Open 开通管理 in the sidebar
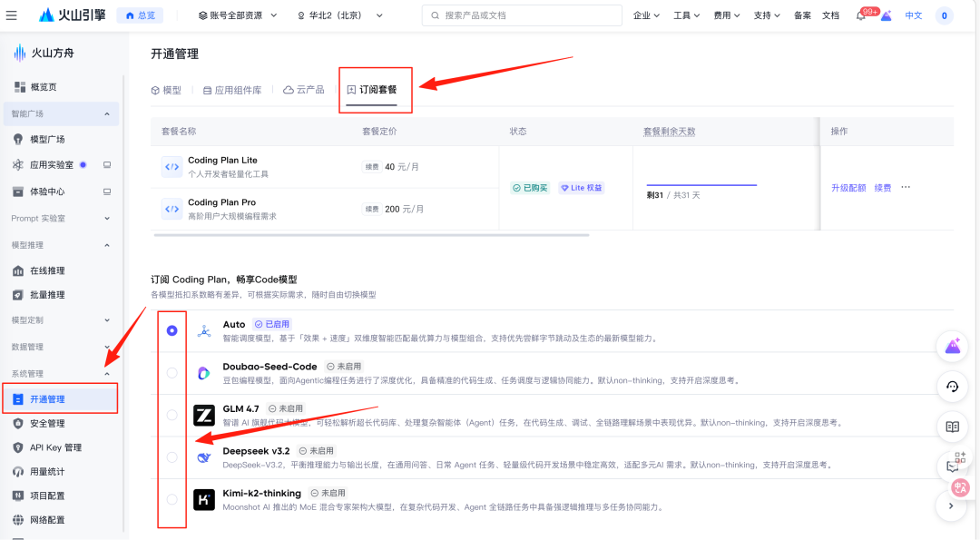Image resolution: width=980 pixels, height=540 pixels. (x=61, y=398)
